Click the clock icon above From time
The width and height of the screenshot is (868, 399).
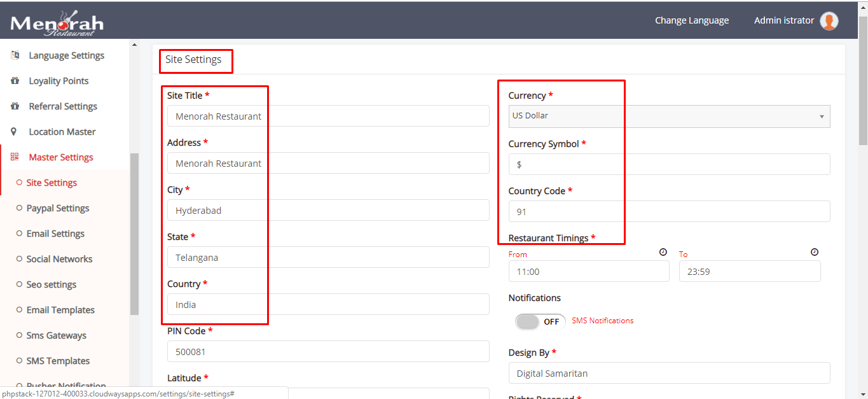pos(663,252)
